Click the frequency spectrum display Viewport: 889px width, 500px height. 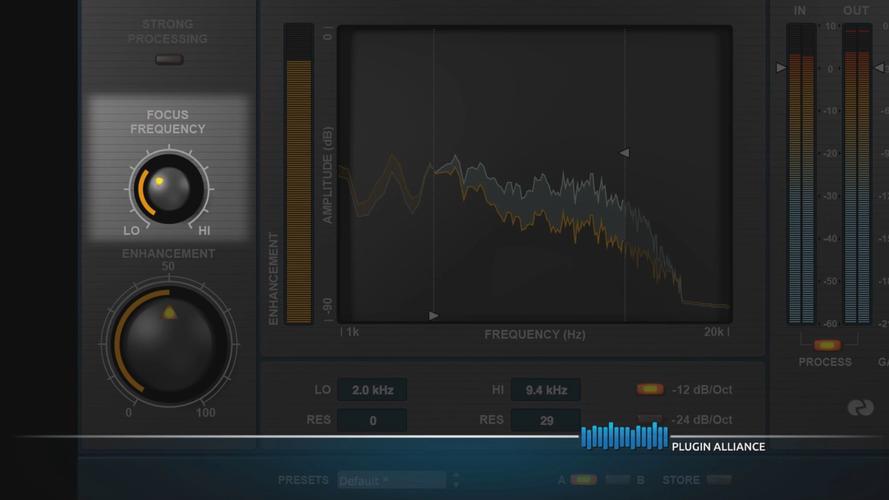click(535, 174)
